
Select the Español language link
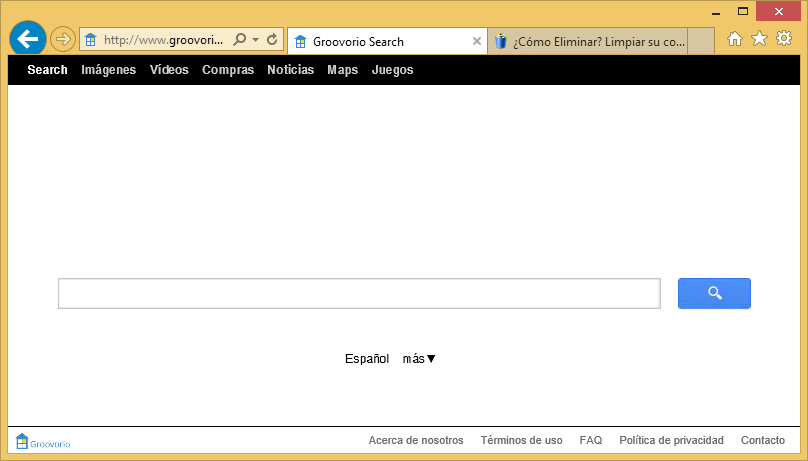(x=367, y=358)
